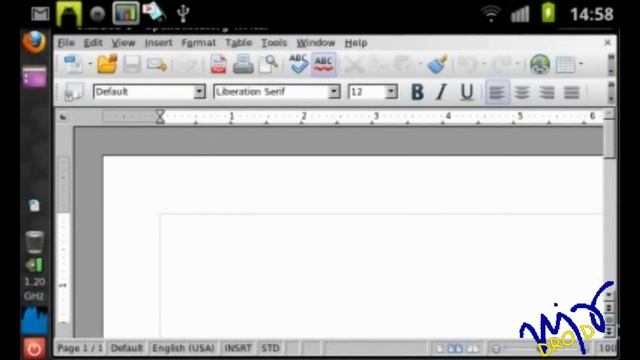Open a file with the folder icon
The image size is (640, 360).
(x=107, y=64)
